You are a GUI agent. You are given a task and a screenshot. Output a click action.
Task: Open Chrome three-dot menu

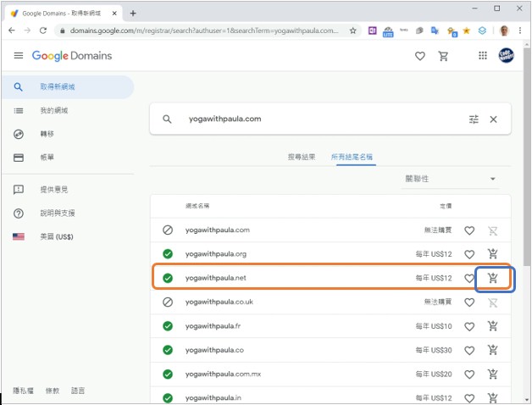click(520, 31)
